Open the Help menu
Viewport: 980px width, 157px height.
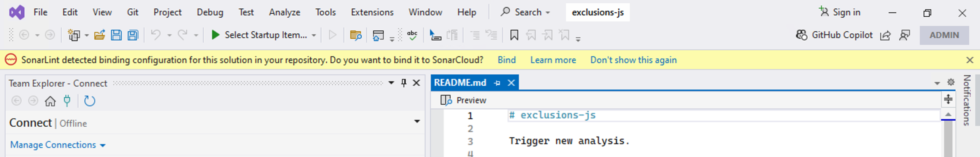[467, 12]
